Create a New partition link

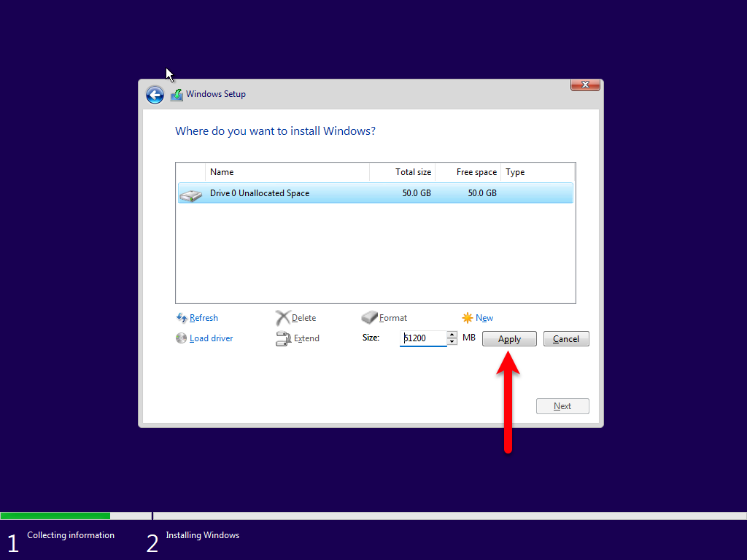coord(484,318)
